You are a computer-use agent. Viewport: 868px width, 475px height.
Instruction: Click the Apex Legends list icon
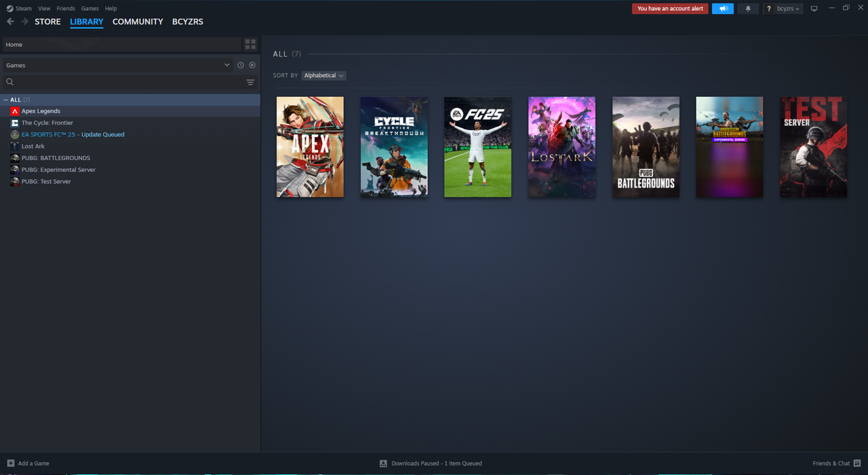tap(14, 111)
